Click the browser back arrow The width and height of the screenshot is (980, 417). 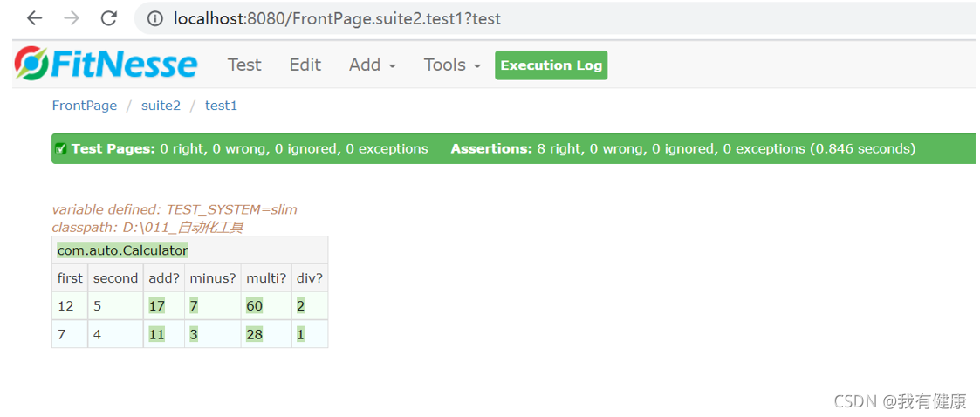[34, 18]
